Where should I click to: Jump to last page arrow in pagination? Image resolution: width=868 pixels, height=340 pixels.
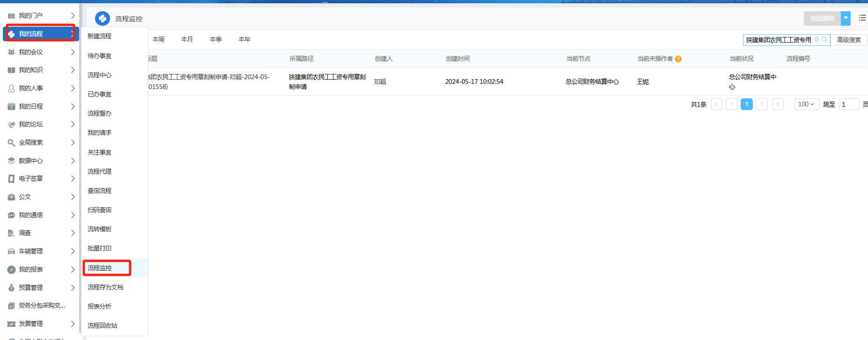778,104
